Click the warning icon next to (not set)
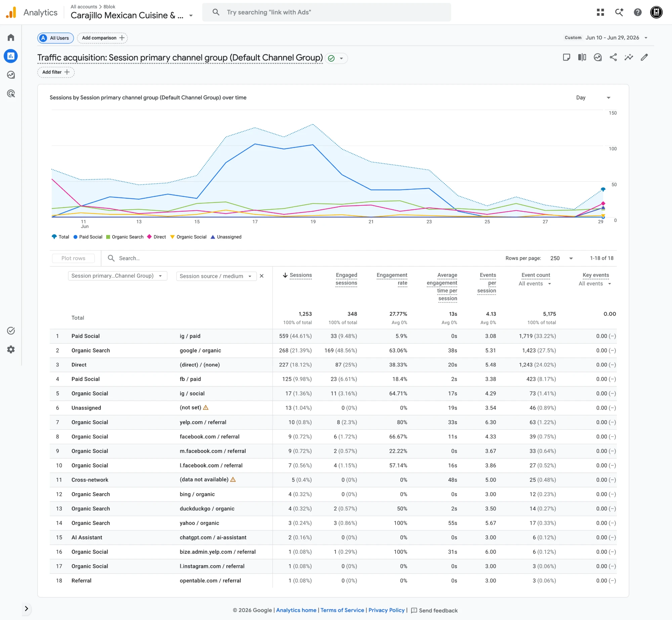 coord(206,408)
